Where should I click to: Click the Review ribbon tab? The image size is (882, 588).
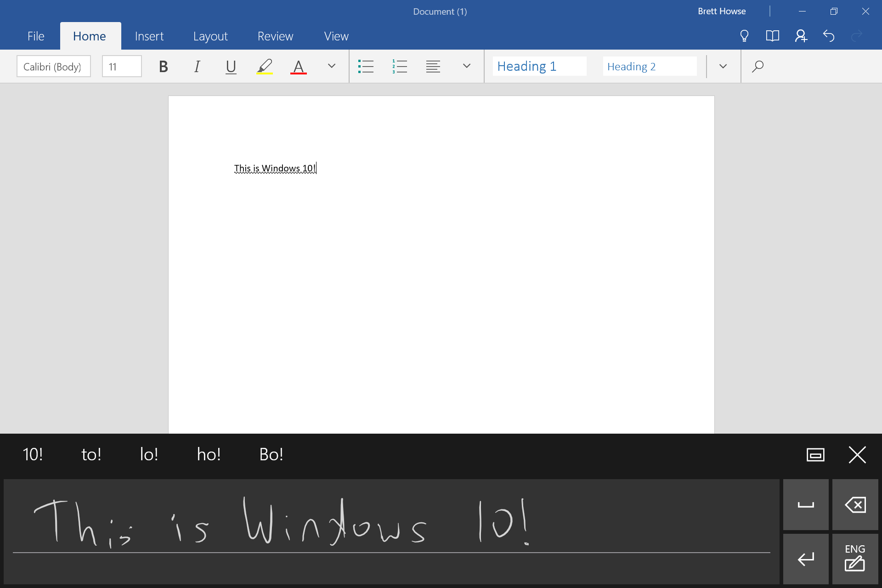tap(275, 35)
